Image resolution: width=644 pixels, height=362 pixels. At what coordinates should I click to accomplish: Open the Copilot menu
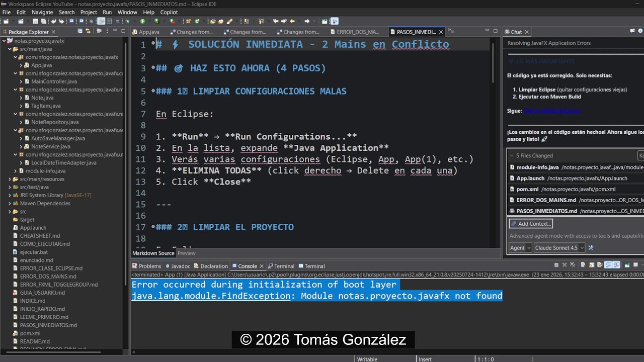pyautogui.click(x=169, y=12)
